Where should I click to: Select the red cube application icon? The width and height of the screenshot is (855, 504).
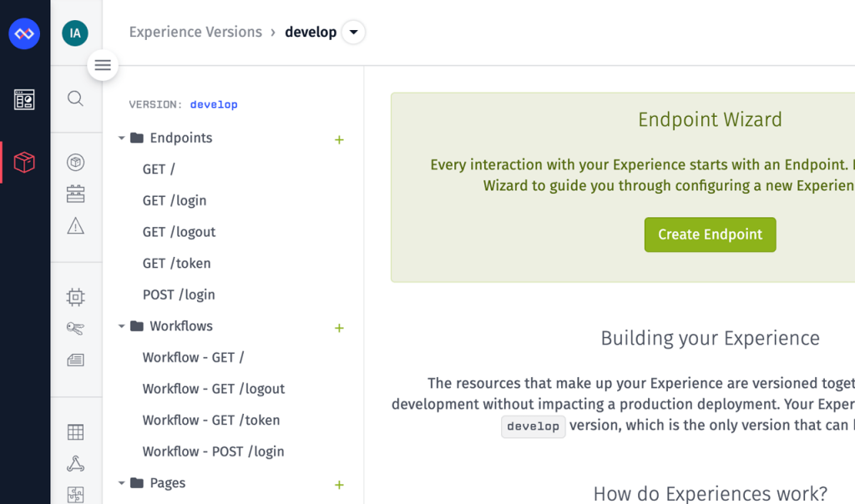point(24,162)
